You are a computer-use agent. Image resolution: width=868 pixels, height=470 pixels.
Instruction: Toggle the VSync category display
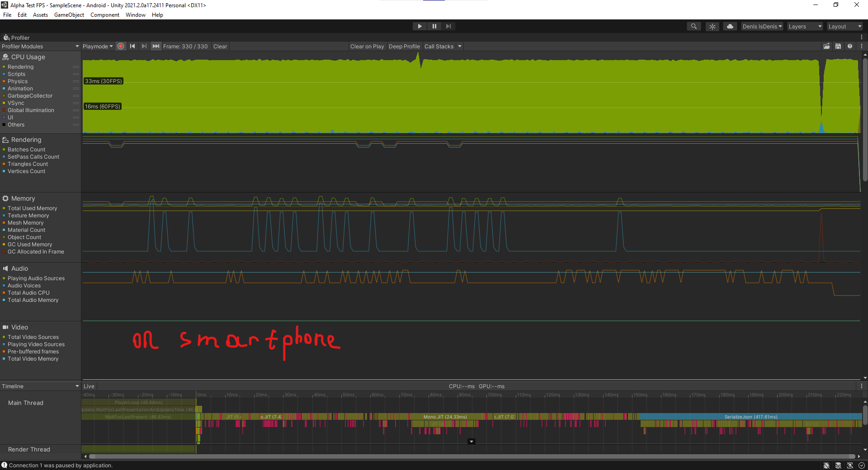[4, 103]
